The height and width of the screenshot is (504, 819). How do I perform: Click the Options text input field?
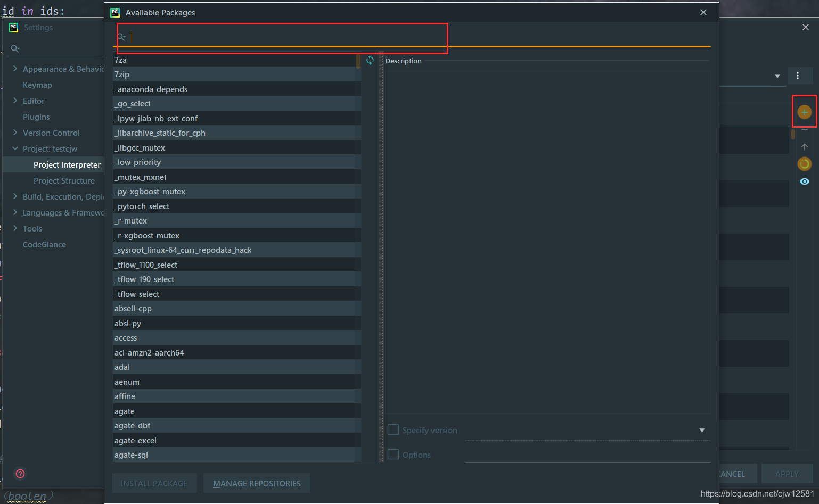[x=588, y=455]
